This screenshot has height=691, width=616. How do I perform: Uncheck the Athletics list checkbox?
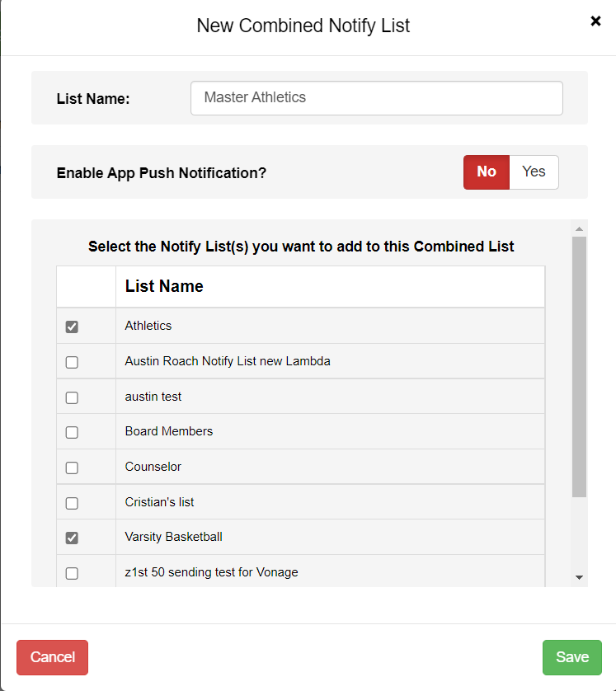[x=72, y=327]
